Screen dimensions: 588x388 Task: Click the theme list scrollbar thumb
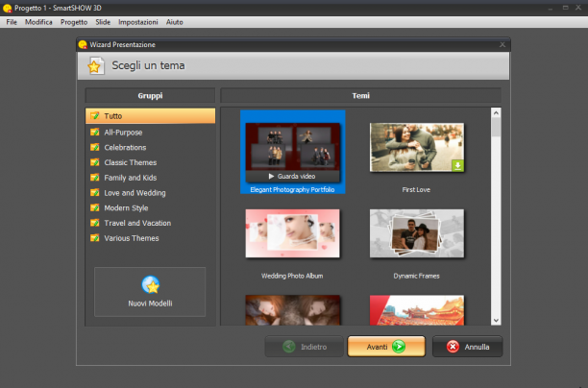click(x=496, y=128)
